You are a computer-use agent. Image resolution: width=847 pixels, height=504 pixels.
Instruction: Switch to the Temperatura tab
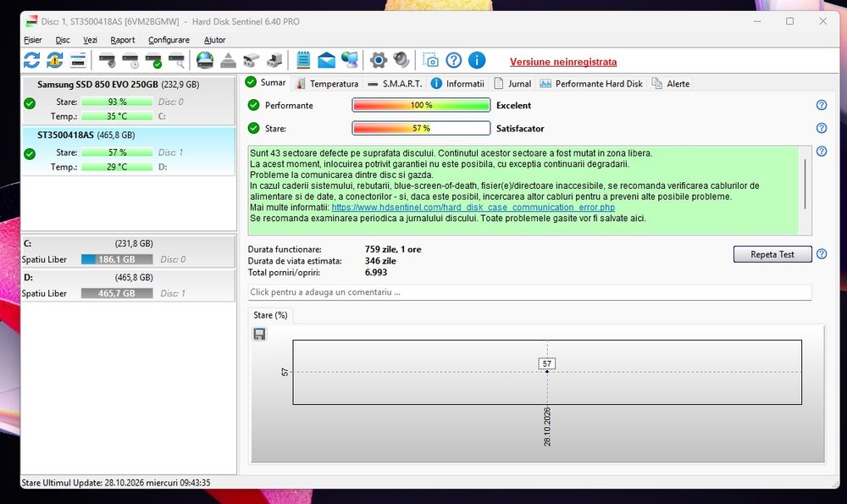pyautogui.click(x=327, y=84)
